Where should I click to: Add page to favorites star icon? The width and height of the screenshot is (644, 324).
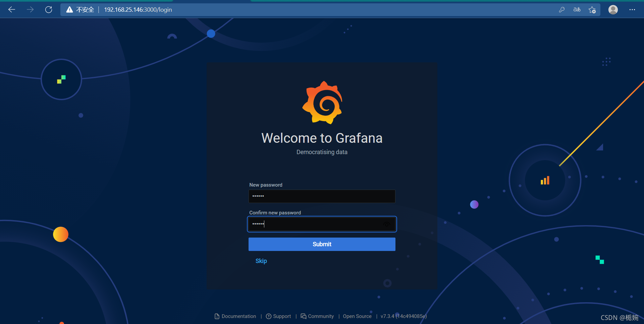(592, 10)
